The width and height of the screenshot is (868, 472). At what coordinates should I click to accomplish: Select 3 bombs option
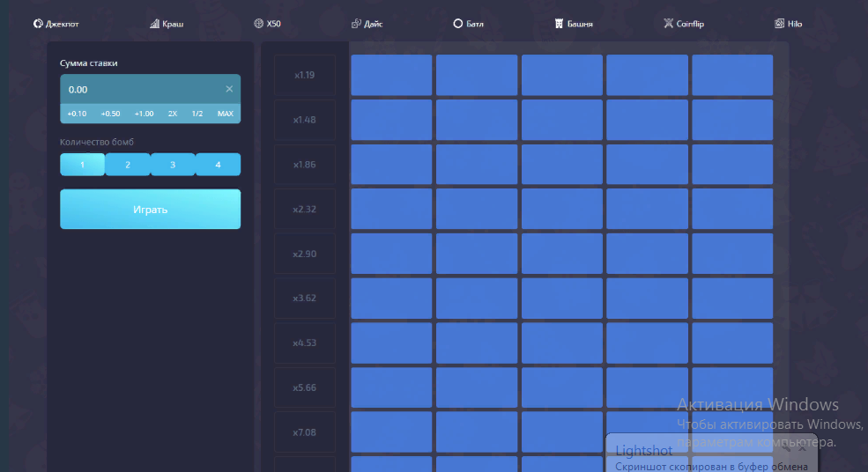click(173, 165)
